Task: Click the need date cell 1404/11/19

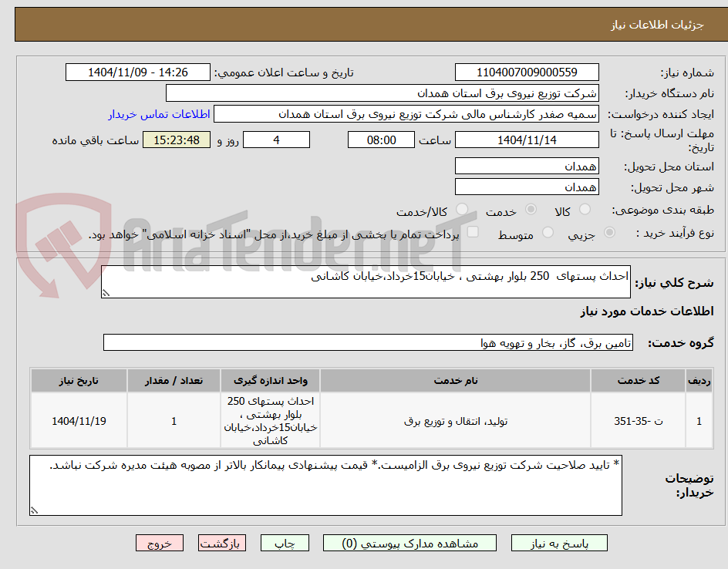Action: pos(79,421)
